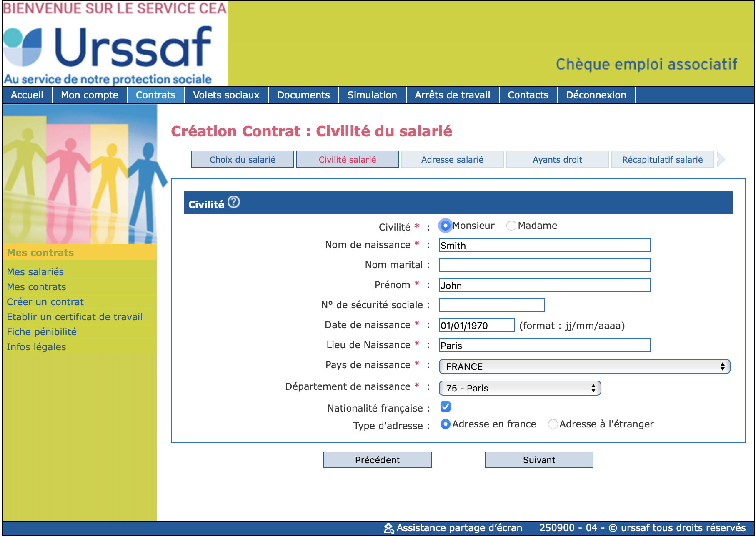Select the Monsieur radio button

tap(445, 226)
